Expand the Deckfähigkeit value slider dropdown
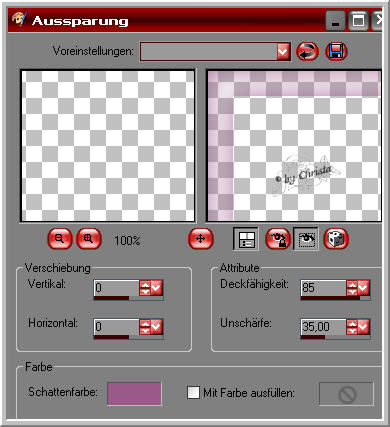The height and width of the screenshot is (427, 390). pos(363,287)
